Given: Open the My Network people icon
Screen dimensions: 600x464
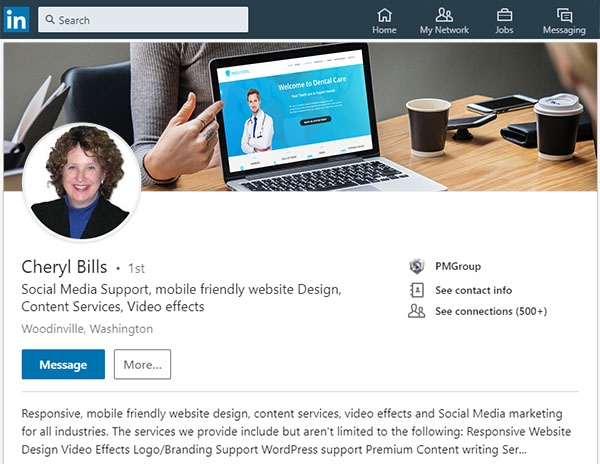Looking at the screenshot, I should coord(444,15).
